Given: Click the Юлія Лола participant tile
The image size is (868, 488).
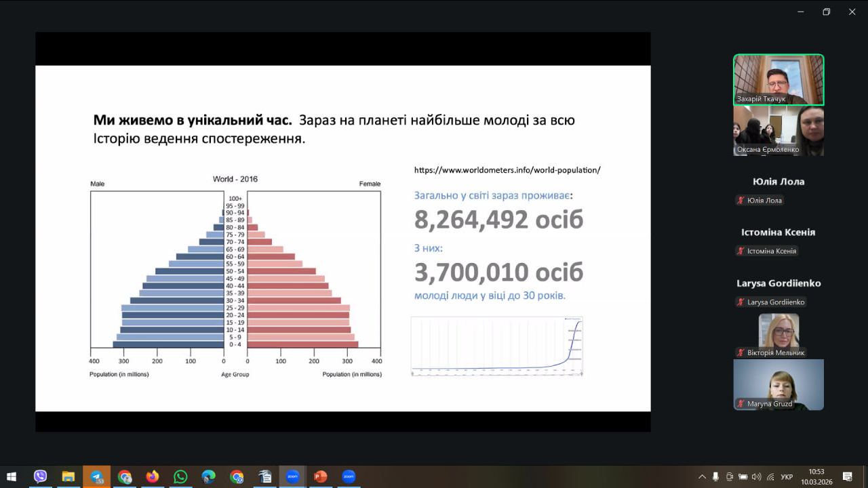Looking at the screenshot, I should click(778, 190).
